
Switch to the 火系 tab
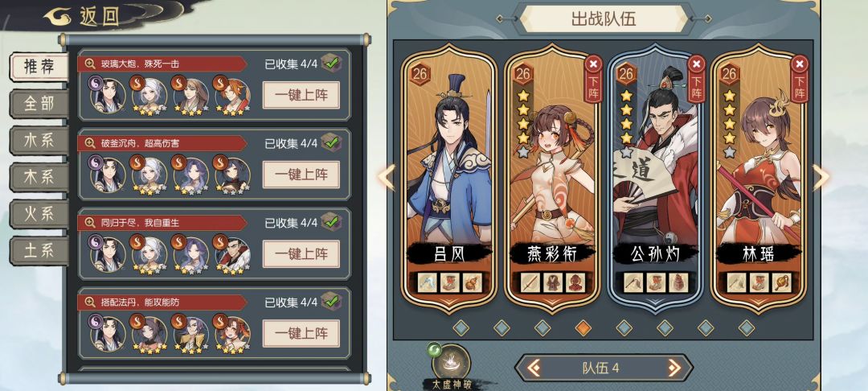[39, 214]
